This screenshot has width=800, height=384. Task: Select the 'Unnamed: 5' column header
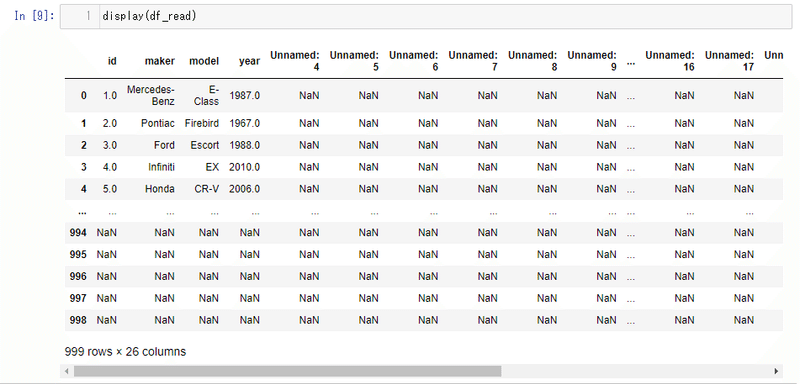click(x=355, y=61)
